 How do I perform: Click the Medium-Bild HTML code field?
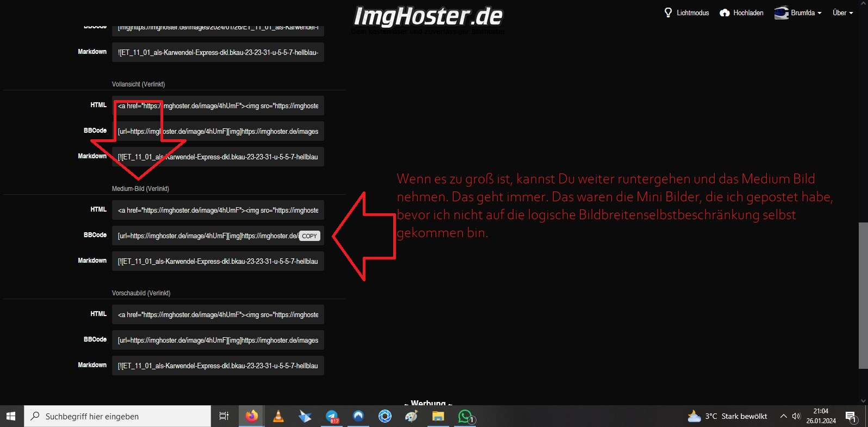pyautogui.click(x=218, y=210)
